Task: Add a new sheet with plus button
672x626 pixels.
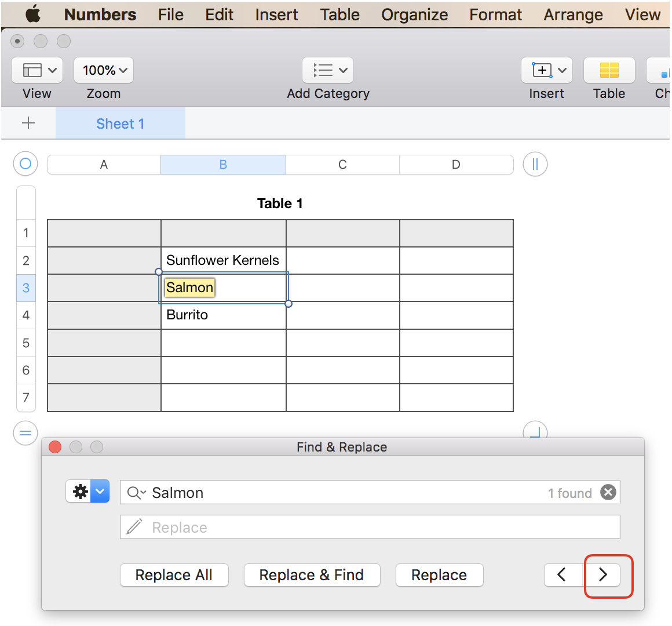Action: click(x=28, y=123)
